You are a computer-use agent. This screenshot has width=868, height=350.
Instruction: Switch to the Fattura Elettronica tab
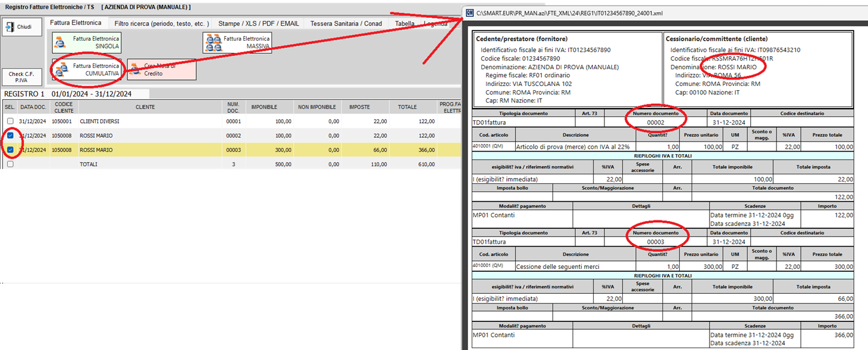(x=75, y=23)
